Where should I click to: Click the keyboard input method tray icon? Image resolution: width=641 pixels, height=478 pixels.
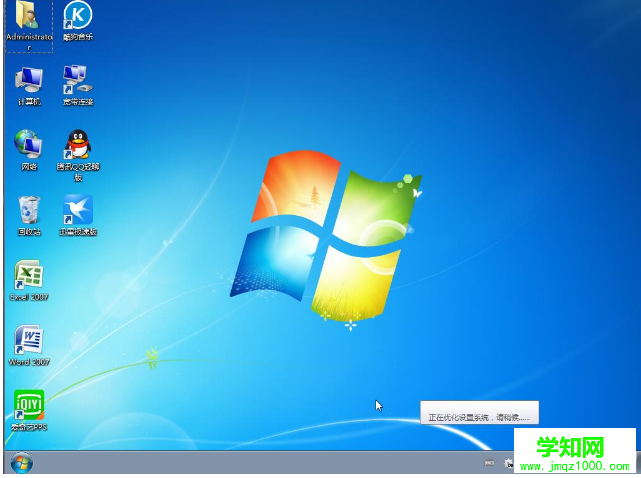(489, 463)
